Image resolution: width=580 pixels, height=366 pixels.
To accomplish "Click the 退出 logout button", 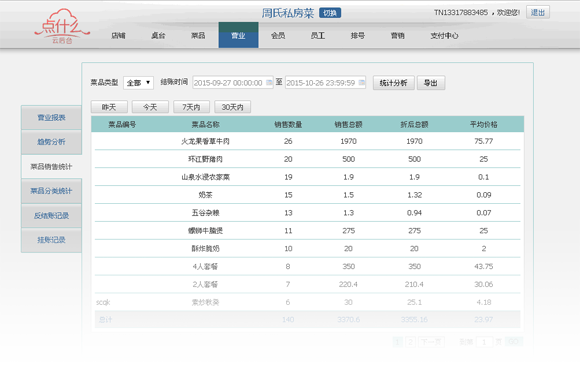I will [x=538, y=13].
